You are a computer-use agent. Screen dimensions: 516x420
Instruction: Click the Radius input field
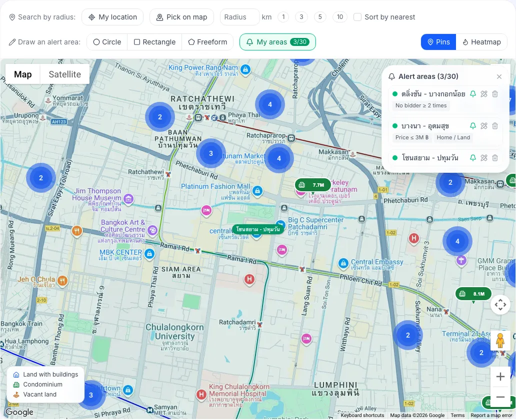tap(239, 17)
